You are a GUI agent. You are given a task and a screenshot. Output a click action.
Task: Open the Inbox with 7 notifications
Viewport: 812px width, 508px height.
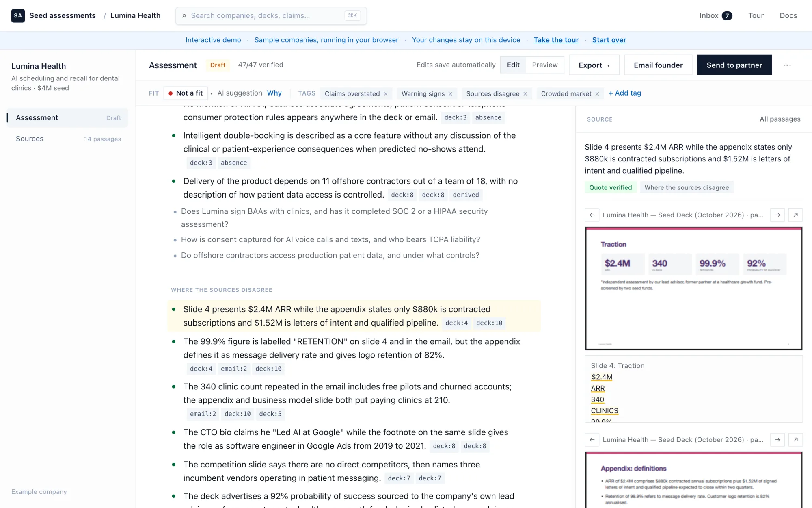pos(715,15)
